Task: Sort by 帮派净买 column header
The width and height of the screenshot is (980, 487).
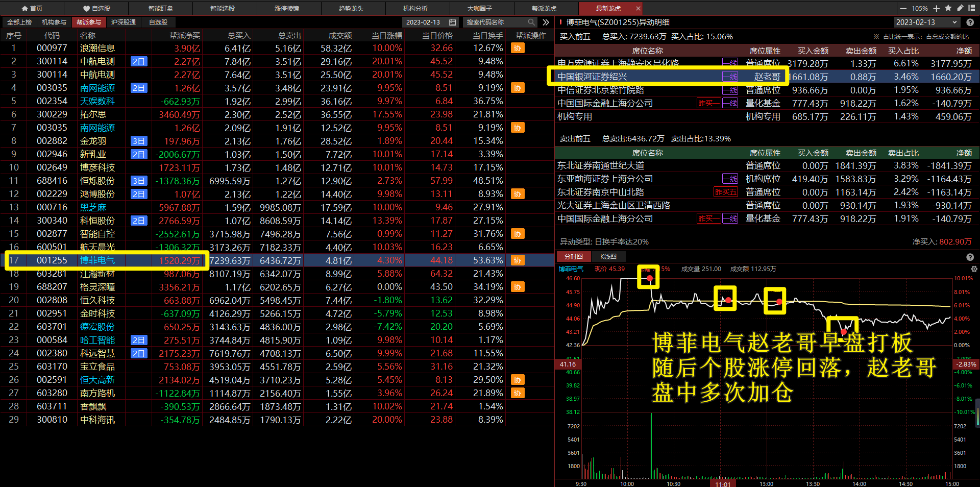Action: click(x=185, y=36)
